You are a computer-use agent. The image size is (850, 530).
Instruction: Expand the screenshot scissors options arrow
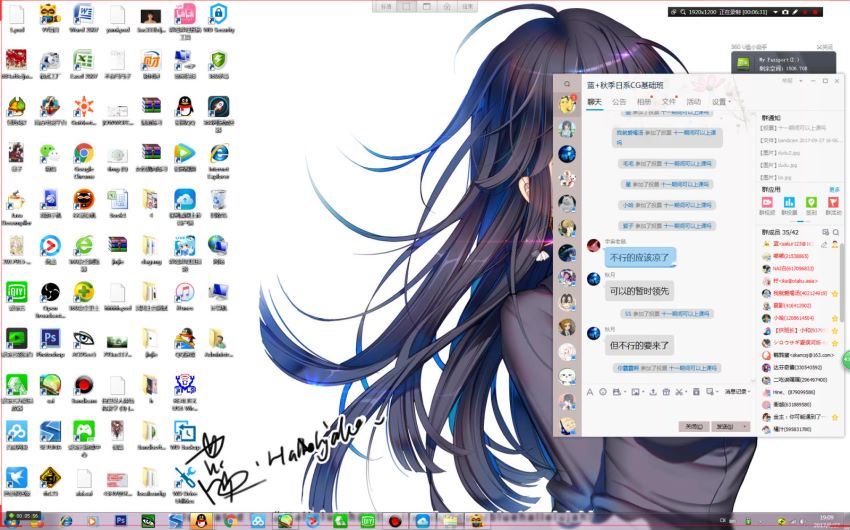[x=686, y=392]
